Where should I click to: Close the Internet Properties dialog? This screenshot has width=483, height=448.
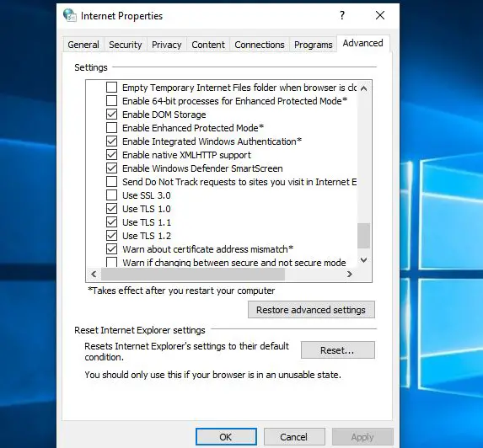(380, 15)
